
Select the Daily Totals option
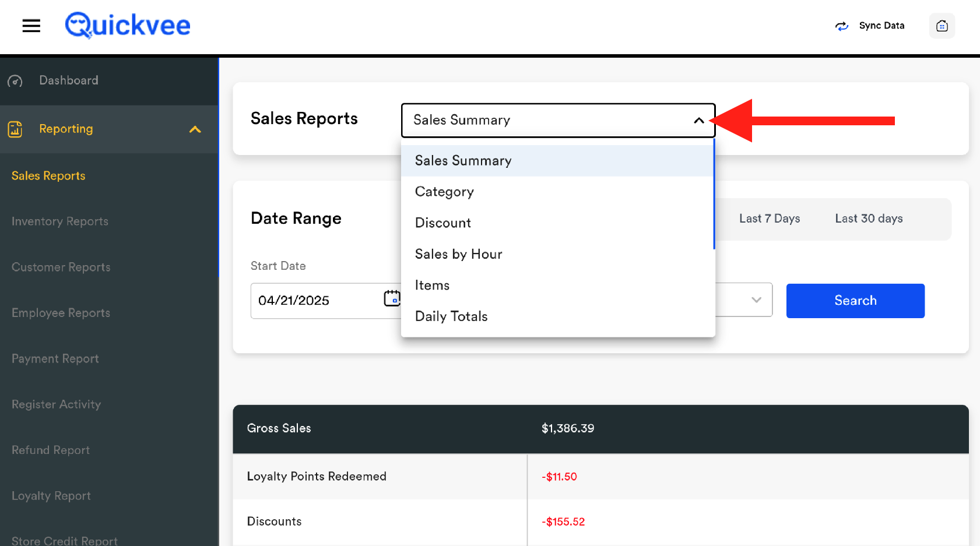point(451,316)
